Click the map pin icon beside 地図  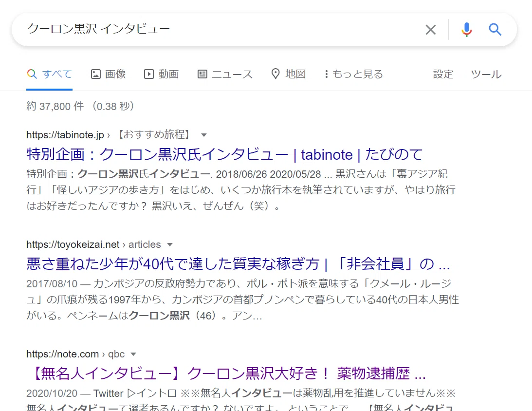pyautogui.click(x=275, y=74)
